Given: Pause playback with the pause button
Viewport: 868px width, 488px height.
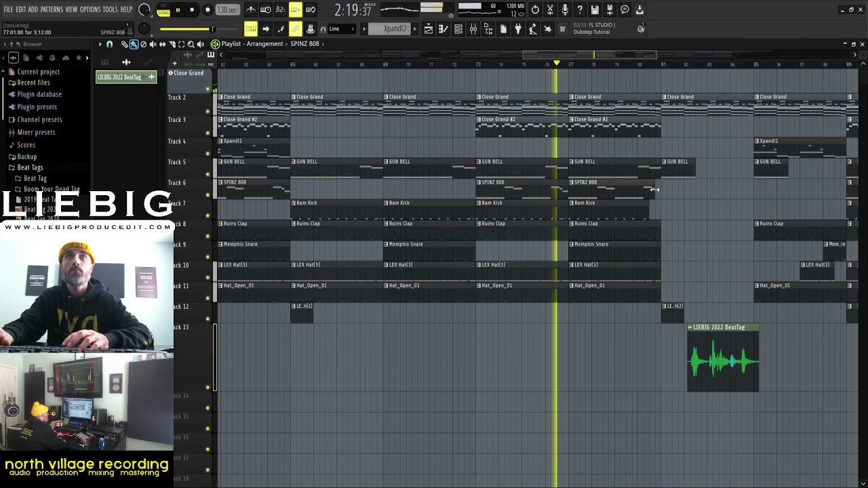Looking at the screenshot, I should 178,9.
